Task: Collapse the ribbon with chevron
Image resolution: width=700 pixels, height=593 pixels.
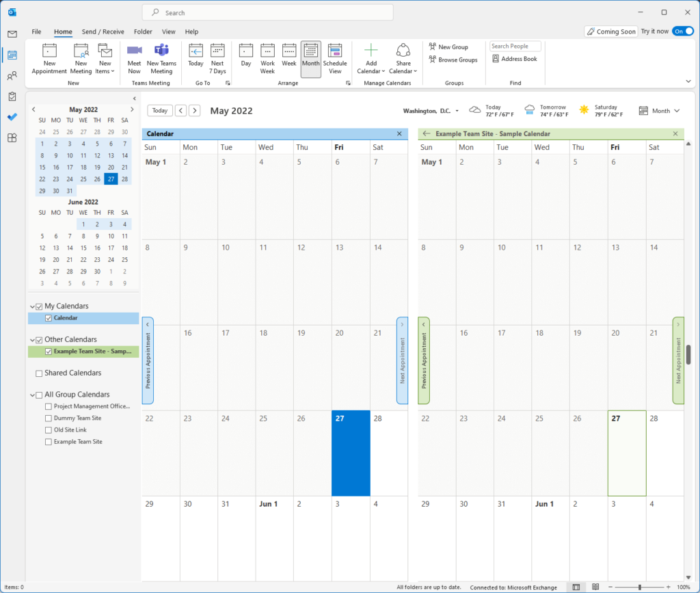Action: pyautogui.click(x=688, y=81)
